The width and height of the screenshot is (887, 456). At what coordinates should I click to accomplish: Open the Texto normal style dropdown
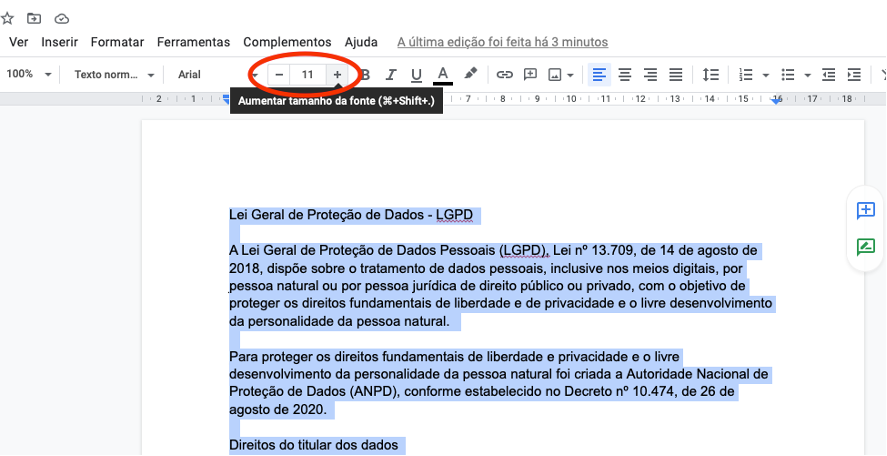coord(114,74)
